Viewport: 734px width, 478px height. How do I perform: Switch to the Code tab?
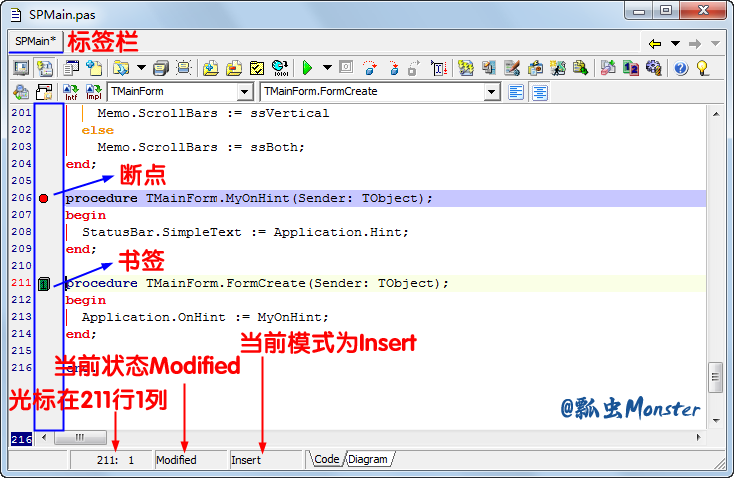click(x=326, y=459)
